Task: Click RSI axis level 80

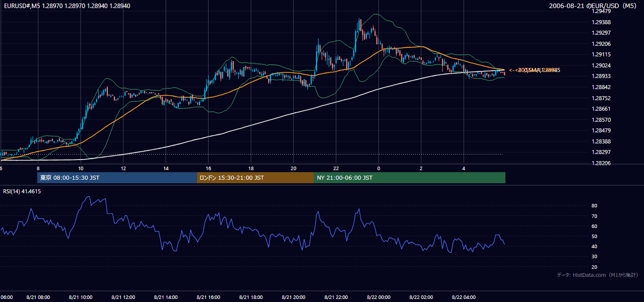Action: (x=595, y=206)
